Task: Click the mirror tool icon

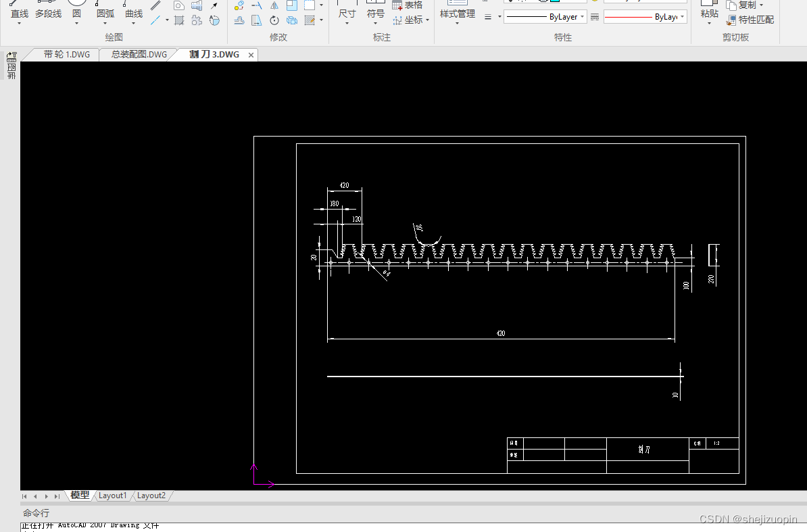Action: coord(274,5)
